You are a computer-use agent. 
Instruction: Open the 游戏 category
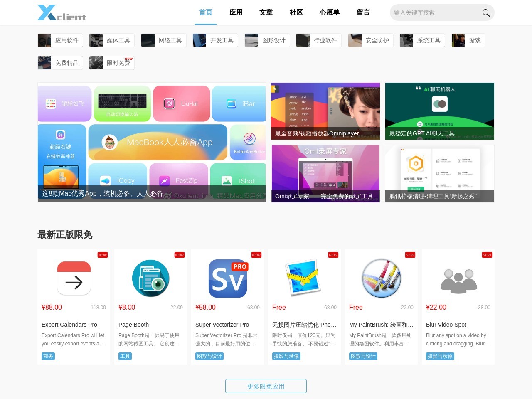pyautogui.click(x=468, y=40)
